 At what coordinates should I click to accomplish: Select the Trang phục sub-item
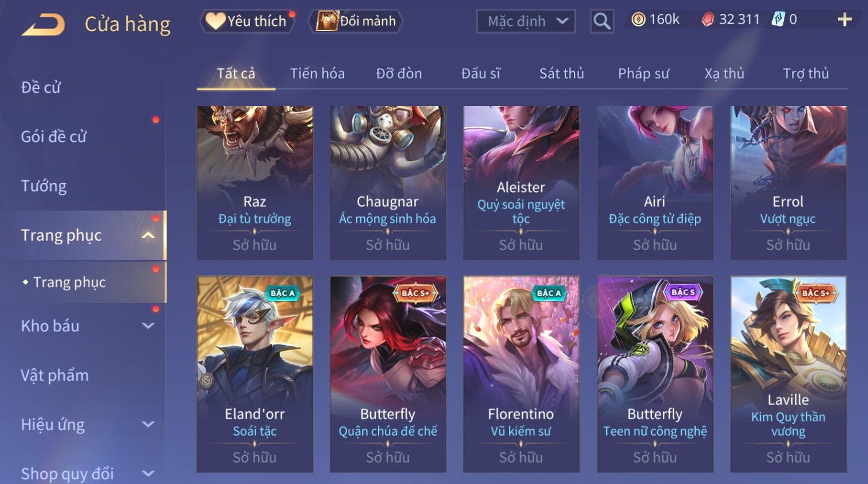click(x=70, y=282)
